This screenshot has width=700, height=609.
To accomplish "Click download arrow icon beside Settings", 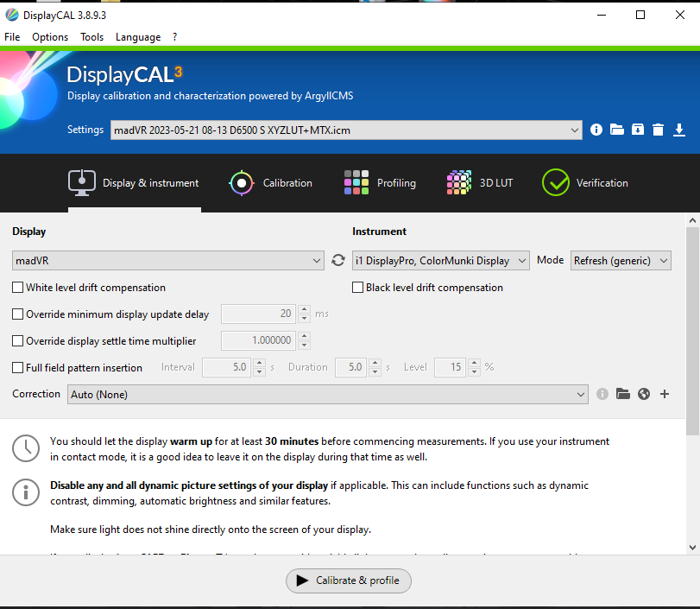I will point(679,130).
